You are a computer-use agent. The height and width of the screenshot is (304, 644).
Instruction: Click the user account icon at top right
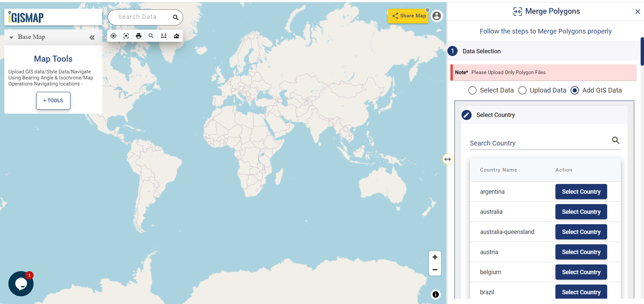[436, 16]
